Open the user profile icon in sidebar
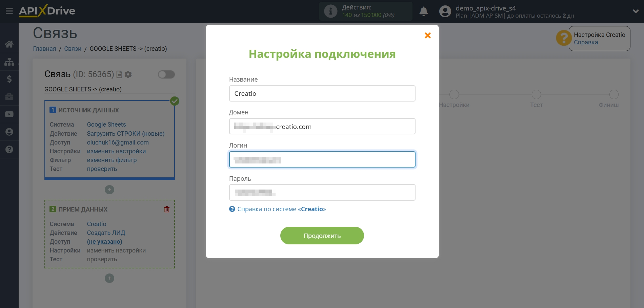 [9, 132]
